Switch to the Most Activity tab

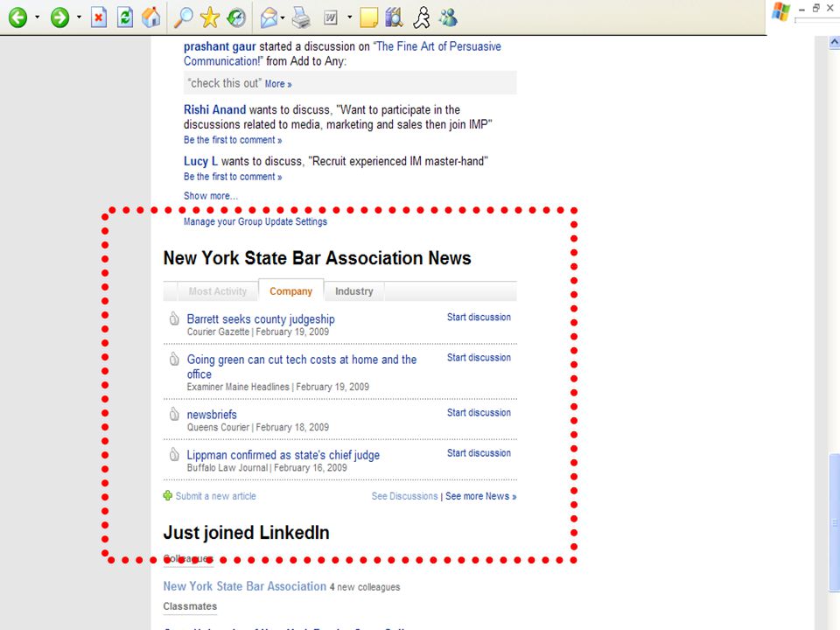pos(218,291)
